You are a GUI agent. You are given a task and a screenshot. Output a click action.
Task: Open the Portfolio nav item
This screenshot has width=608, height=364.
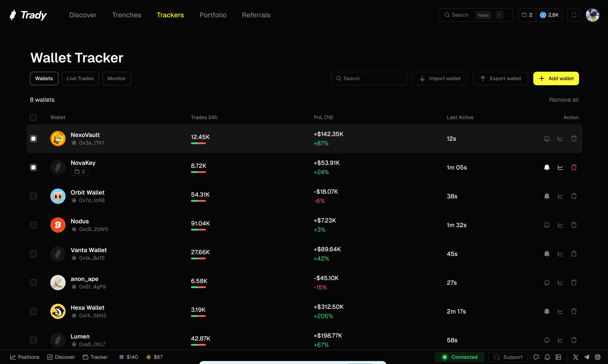(213, 15)
